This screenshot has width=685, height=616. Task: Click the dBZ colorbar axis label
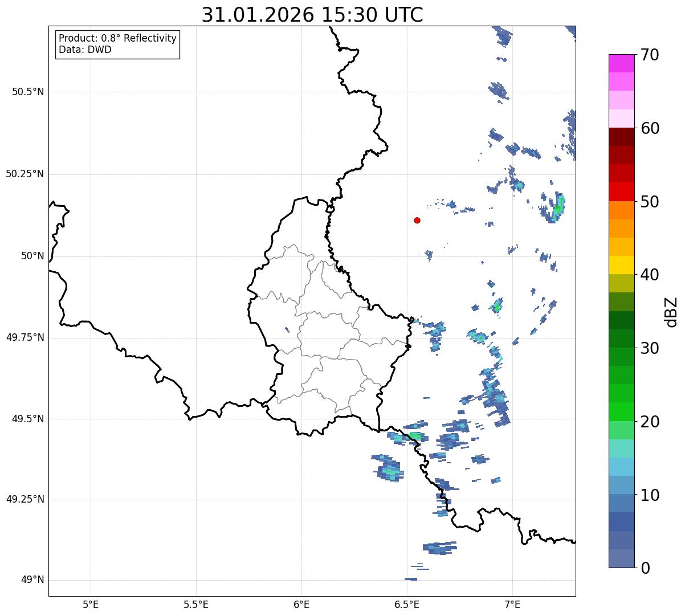[x=671, y=311]
